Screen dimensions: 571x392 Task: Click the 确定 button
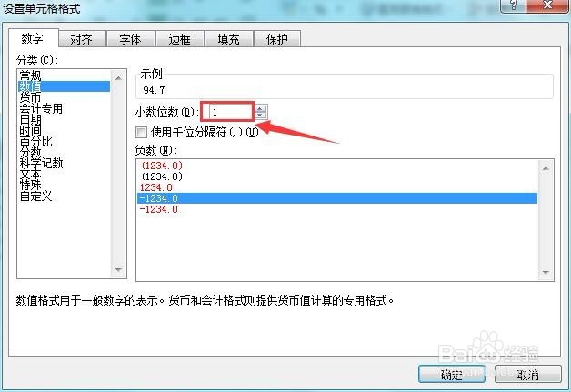point(452,374)
